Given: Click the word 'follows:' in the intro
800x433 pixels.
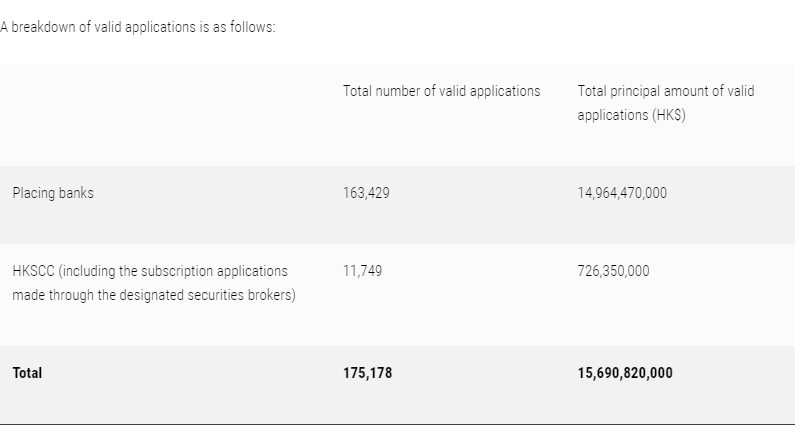Looking at the screenshot, I should (253, 27).
